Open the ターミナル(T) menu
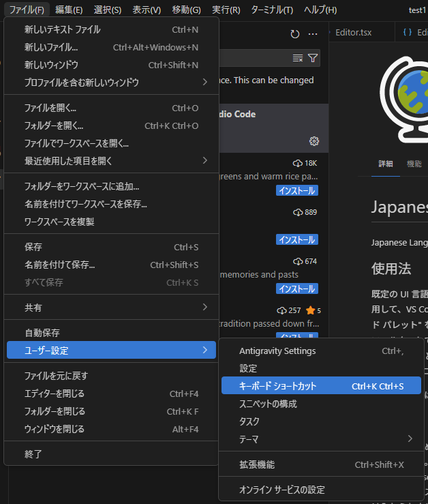Viewport: 428px width, 504px height. click(272, 10)
